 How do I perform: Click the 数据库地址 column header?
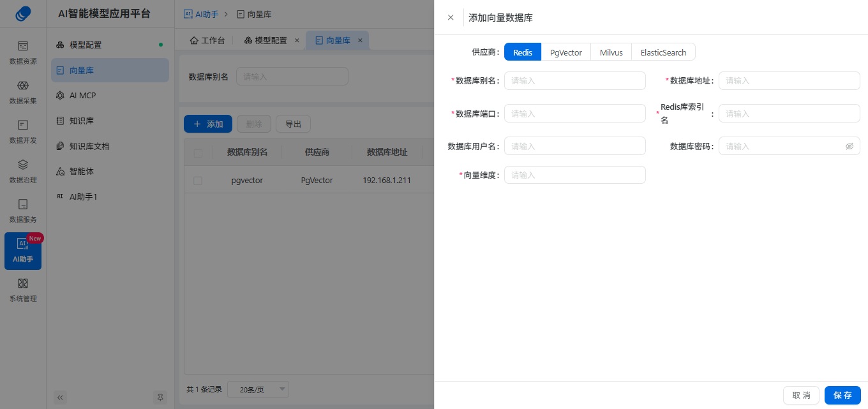[387, 152]
